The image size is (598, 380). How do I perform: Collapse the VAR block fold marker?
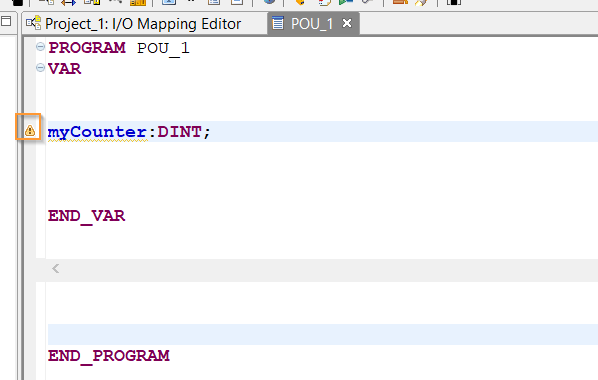(x=40, y=68)
